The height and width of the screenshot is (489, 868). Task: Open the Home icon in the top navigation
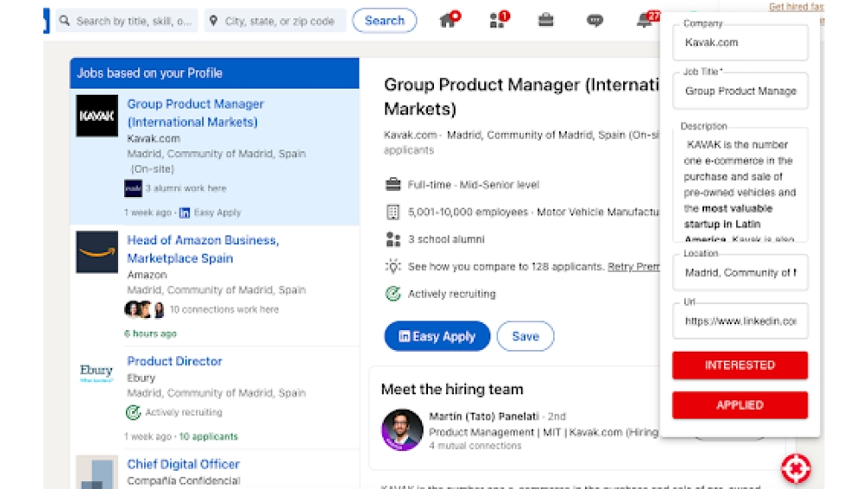[x=448, y=21]
